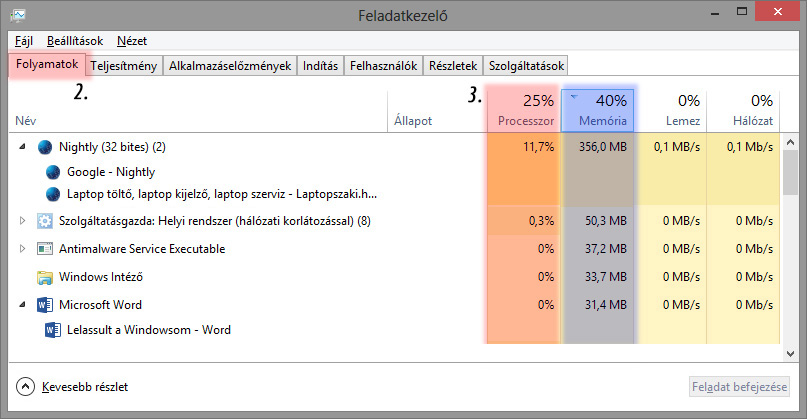Collapse the Nightly (32 bites) process group
Screen dimensions: 807x419
pos(22,147)
